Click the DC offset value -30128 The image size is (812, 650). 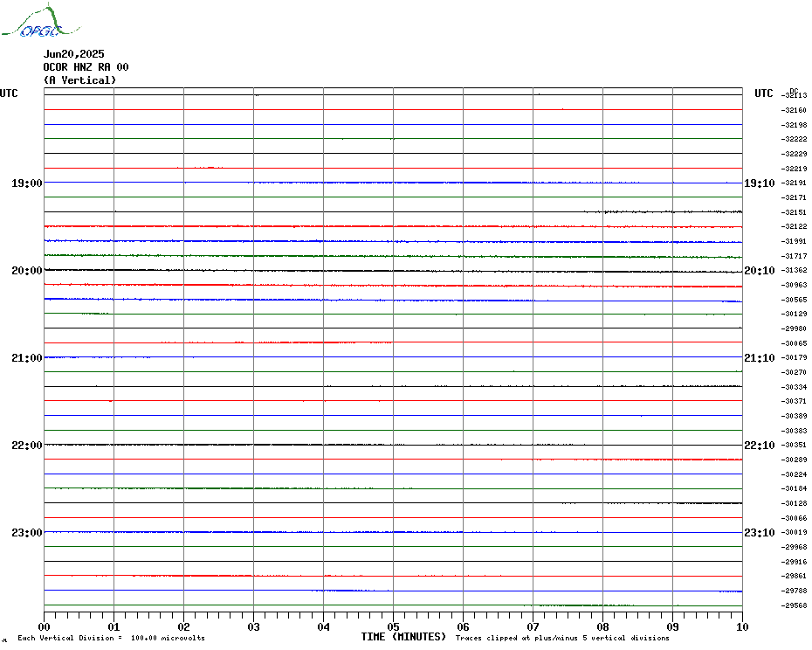pyautogui.click(x=794, y=503)
